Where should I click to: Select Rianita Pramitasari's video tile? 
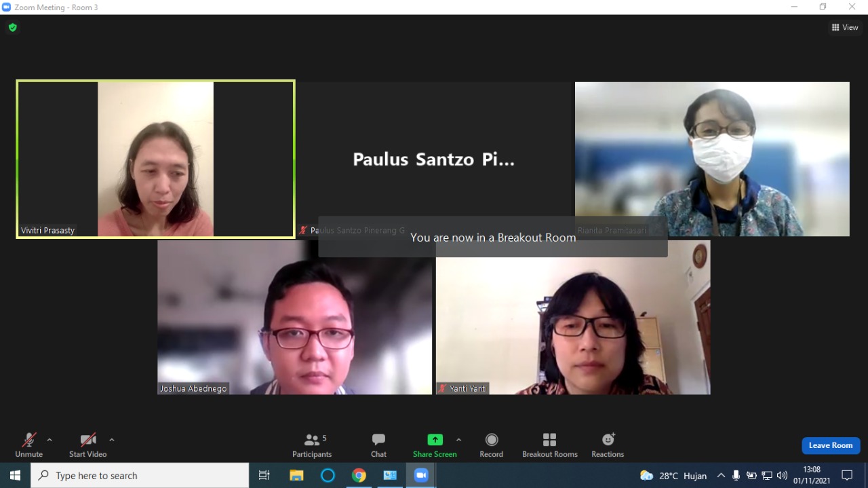click(712, 159)
